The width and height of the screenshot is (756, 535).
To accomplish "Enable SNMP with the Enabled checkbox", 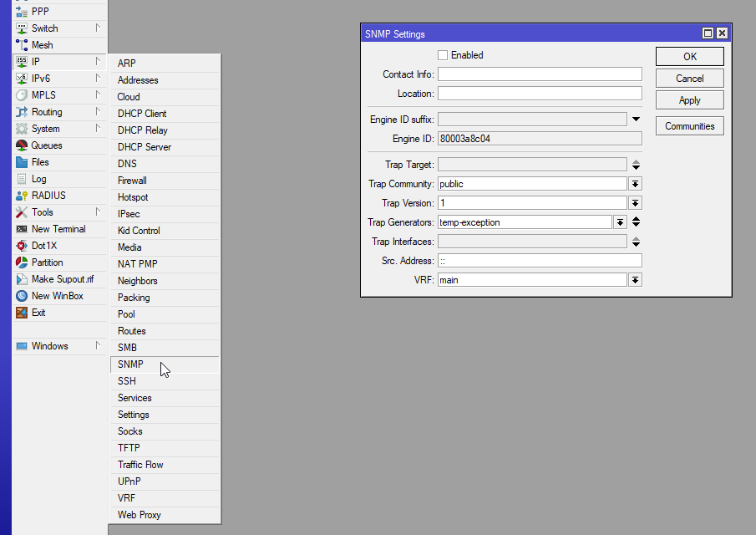I will (443, 55).
